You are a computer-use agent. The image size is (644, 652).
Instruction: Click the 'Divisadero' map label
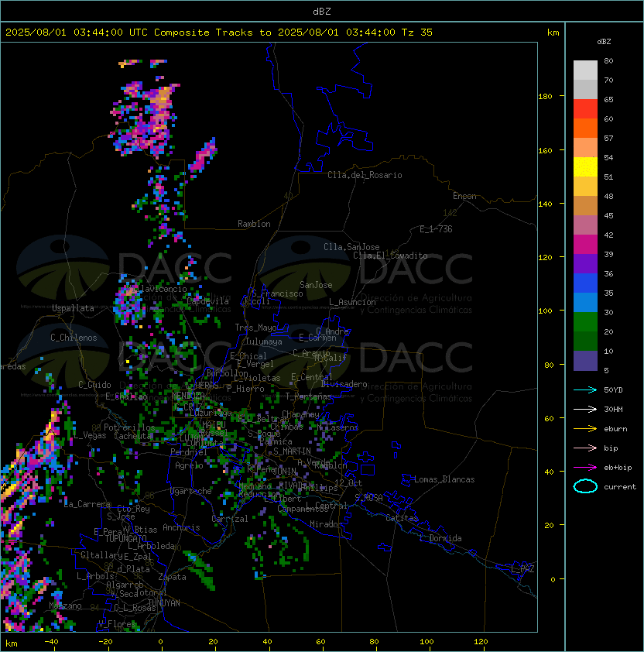pos(344,384)
